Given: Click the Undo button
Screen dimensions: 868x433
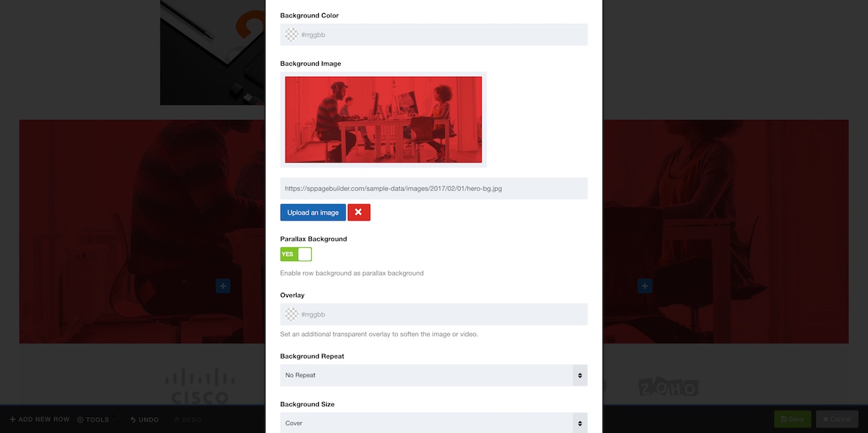Looking at the screenshot, I should coord(145,419).
